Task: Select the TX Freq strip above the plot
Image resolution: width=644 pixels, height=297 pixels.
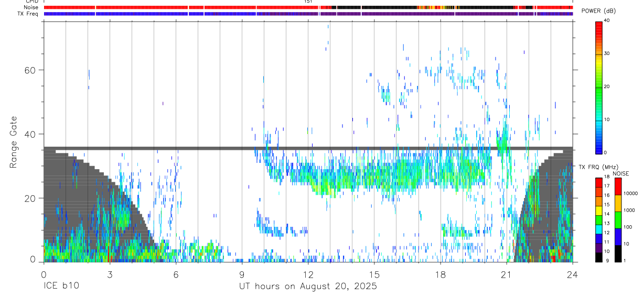Action: (x=308, y=14)
